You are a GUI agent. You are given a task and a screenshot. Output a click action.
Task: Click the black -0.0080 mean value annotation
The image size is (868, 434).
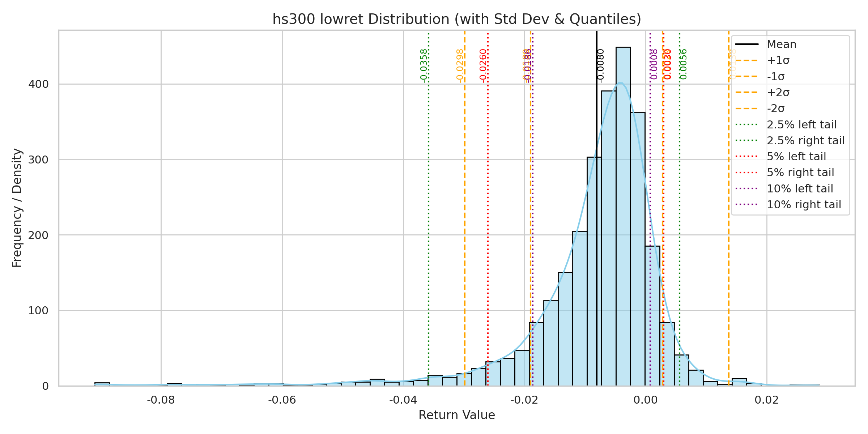coord(600,66)
